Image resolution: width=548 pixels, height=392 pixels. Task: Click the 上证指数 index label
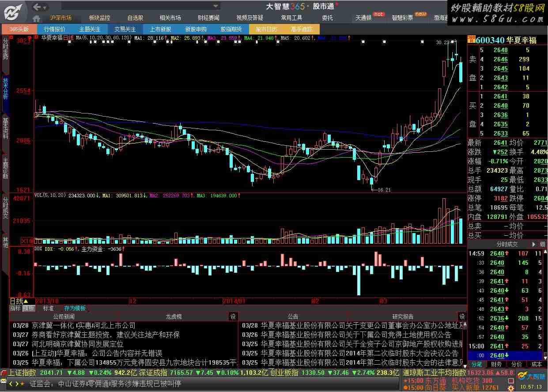(x=22, y=373)
